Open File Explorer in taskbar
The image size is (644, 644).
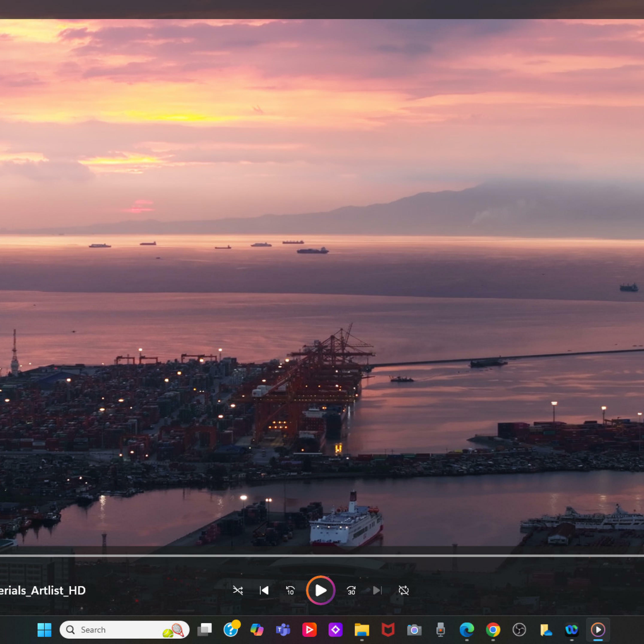pos(362,630)
